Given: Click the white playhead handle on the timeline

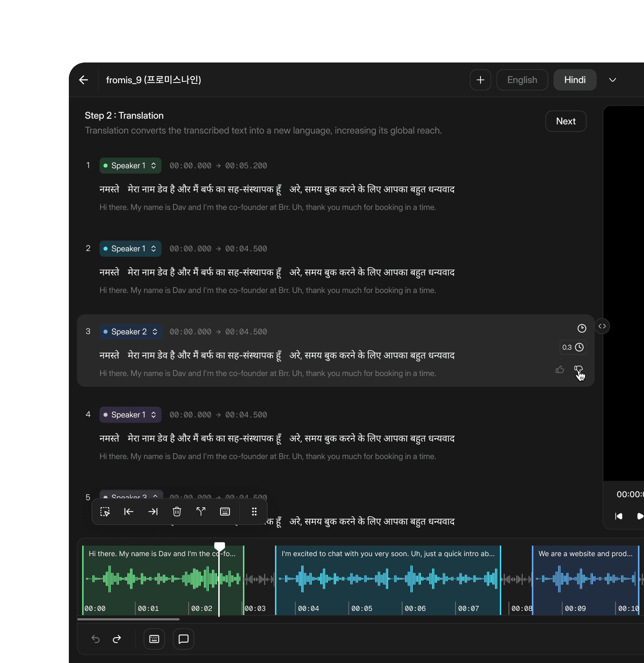Looking at the screenshot, I should coord(219,547).
